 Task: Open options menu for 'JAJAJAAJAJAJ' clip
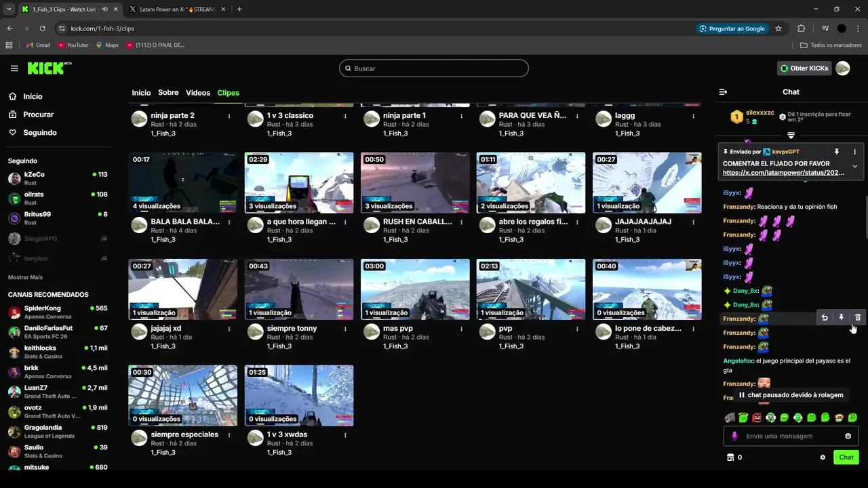click(693, 222)
